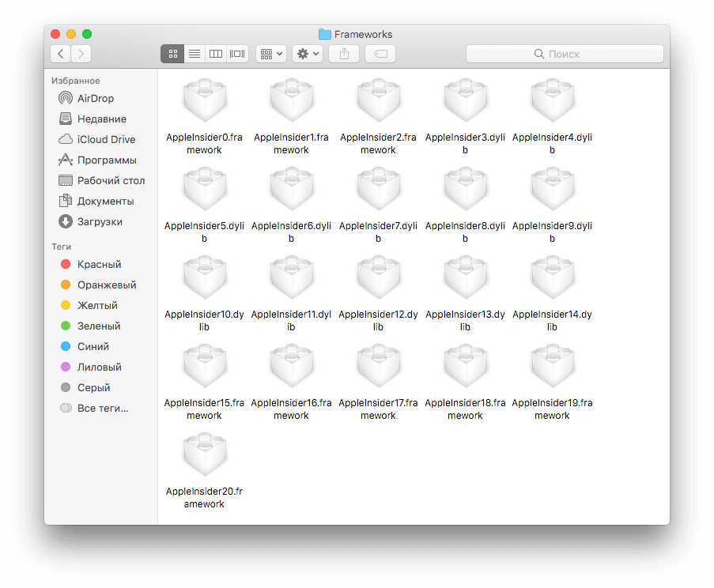714x588 pixels.
Task: Click the AppleInsider18.framework file name
Action: (x=466, y=409)
